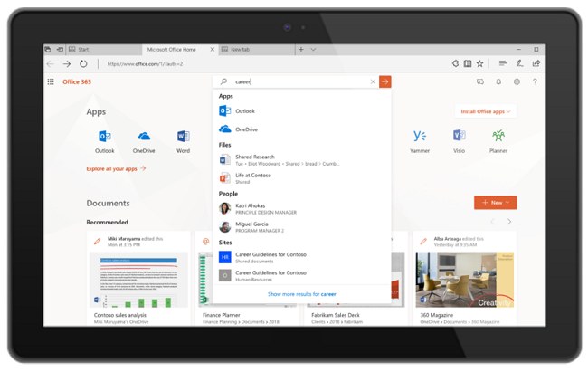Image resolution: width=588 pixels, height=372 pixels.
Task: Submit search with the orange arrow button
Action: [x=385, y=81]
